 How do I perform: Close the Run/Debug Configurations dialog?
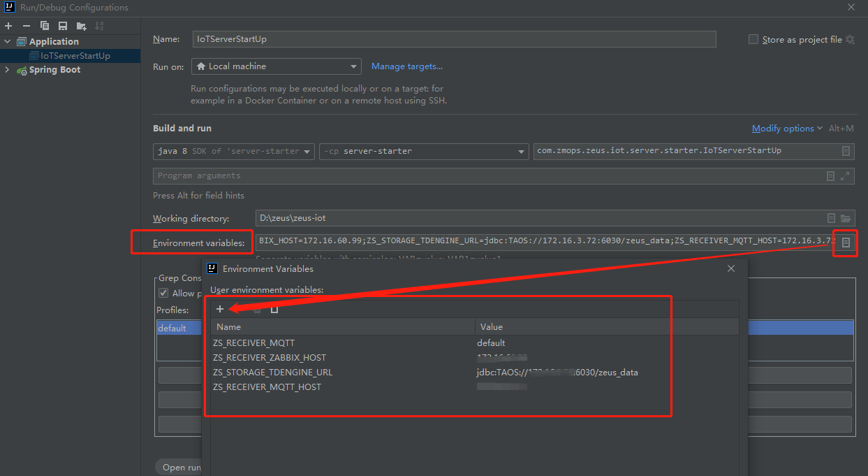point(851,7)
